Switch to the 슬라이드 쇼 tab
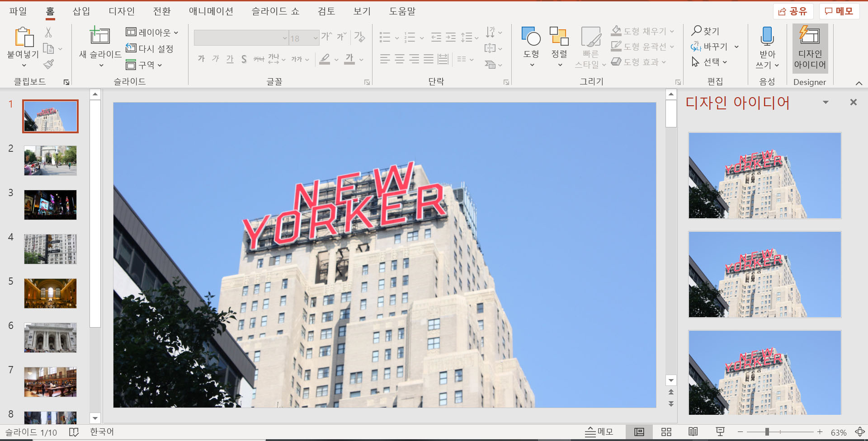868x441 pixels. click(275, 11)
